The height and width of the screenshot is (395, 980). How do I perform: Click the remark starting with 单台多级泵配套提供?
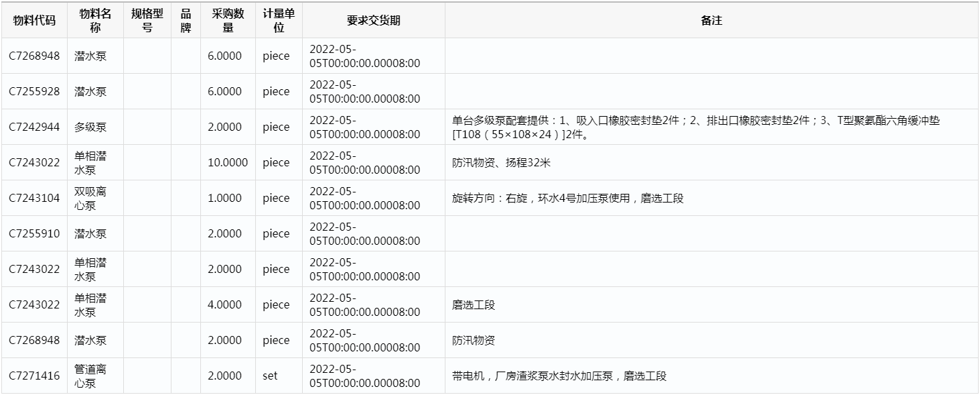(x=696, y=127)
